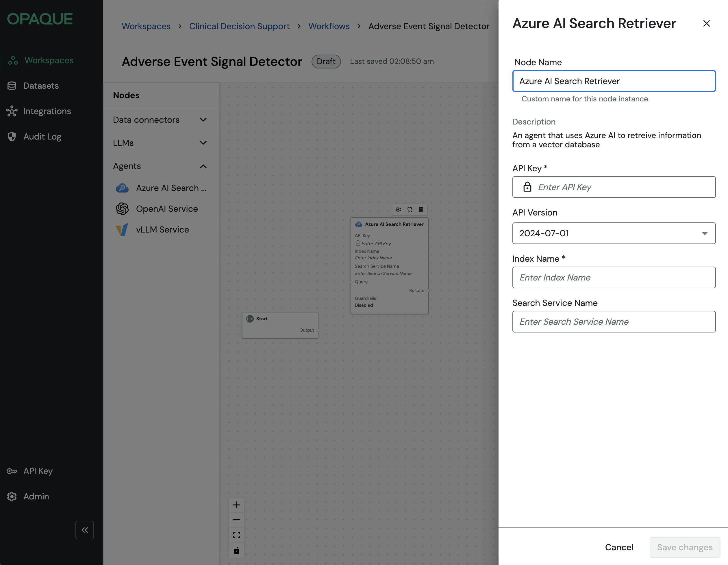Open Clinical Decision Support breadcrumb link
The height and width of the screenshot is (565, 728).
coord(239,26)
